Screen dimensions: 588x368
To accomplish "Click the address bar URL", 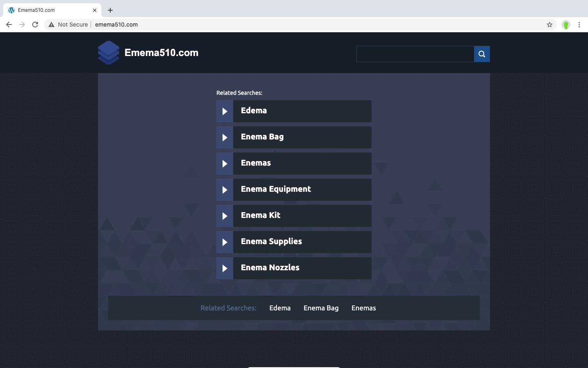I will point(116,25).
